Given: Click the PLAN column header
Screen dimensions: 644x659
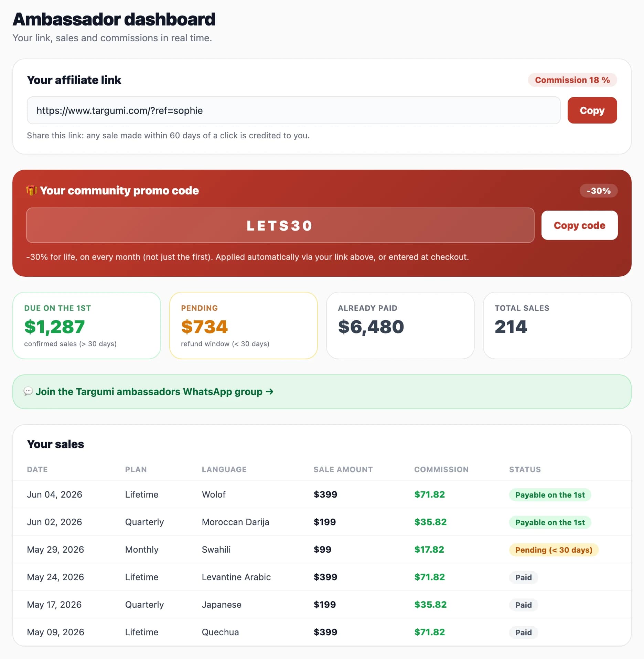Looking at the screenshot, I should click(x=136, y=469).
